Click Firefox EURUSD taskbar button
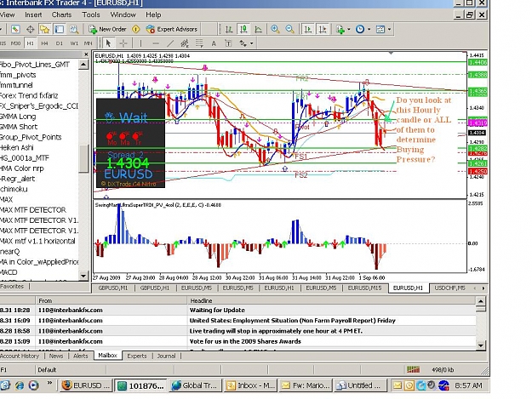The height and width of the screenshot is (399, 532). (x=86, y=385)
